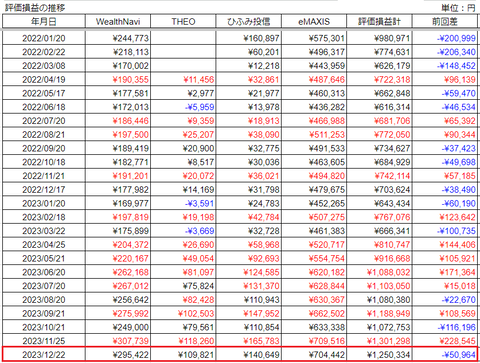The height and width of the screenshot is (363, 480).
Task: Select 前回差 value -¥148,452
Action: point(456,66)
